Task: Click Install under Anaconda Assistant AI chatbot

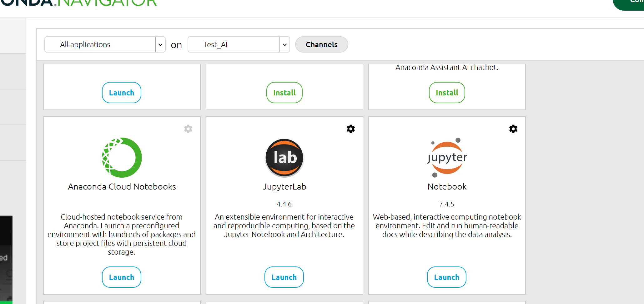Action: click(447, 93)
